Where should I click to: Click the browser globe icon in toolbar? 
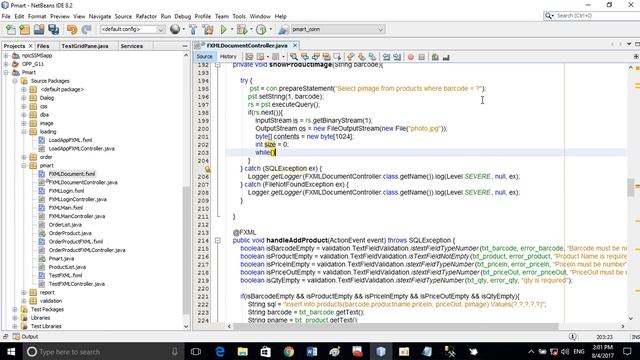[175, 29]
